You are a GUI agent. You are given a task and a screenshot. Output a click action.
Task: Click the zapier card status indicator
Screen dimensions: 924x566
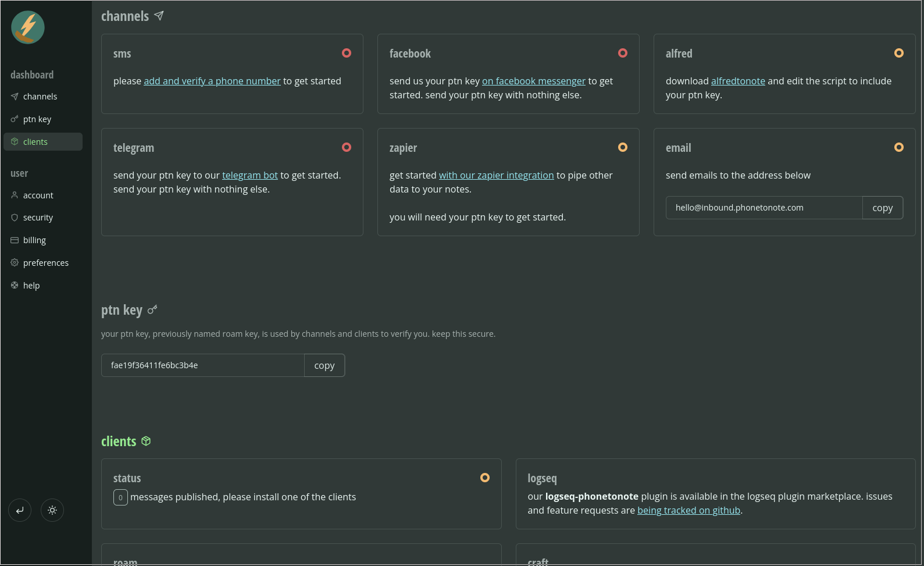[x=623, y=147]
